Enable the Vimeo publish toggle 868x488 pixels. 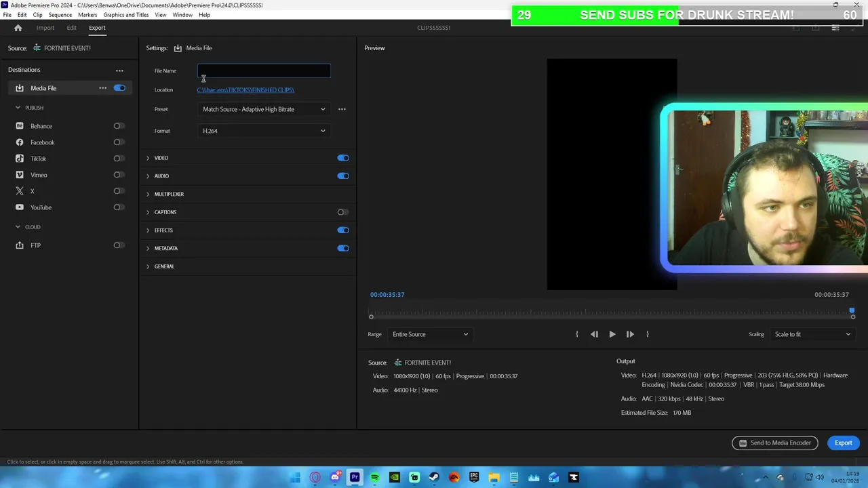click(x=119, y=175)
